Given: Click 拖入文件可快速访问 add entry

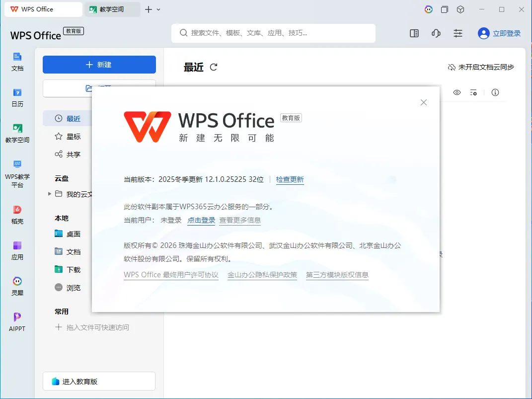Looking at the screenshot, I should coord(92,327).
